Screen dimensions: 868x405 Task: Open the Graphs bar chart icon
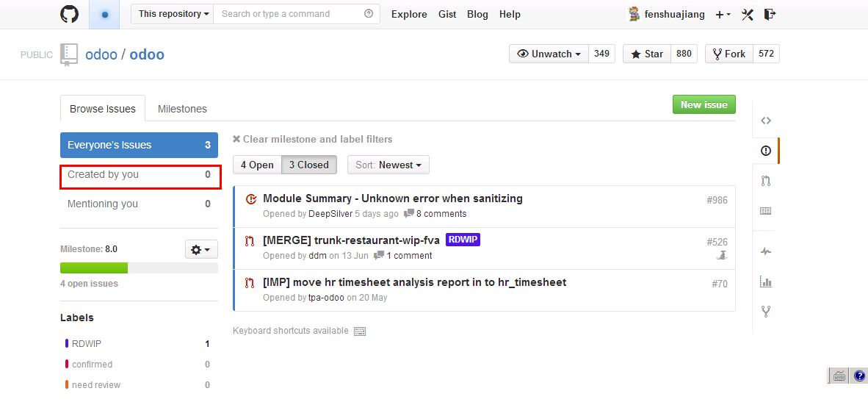point(766,282)
